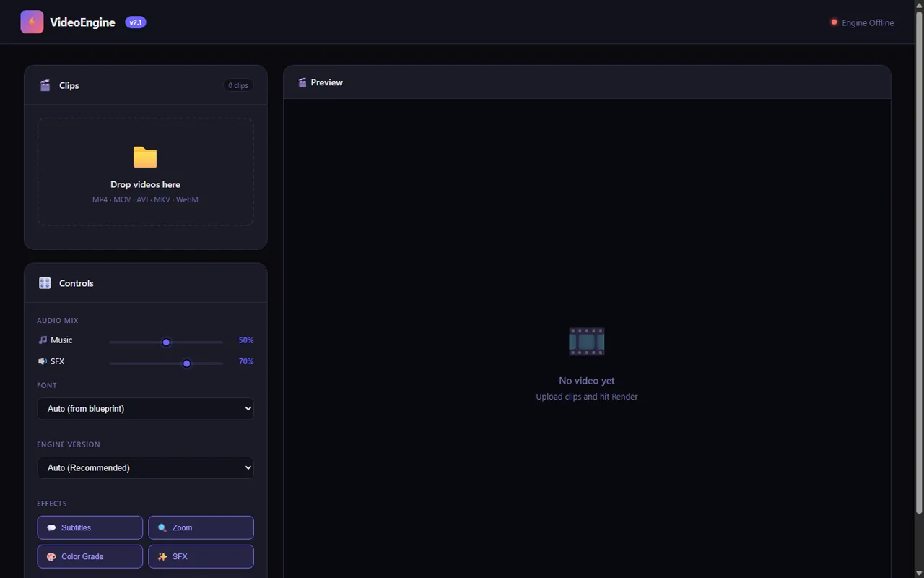Click the 50% Music level value
This screenshot has width=924, height=578.
point(246,340)
